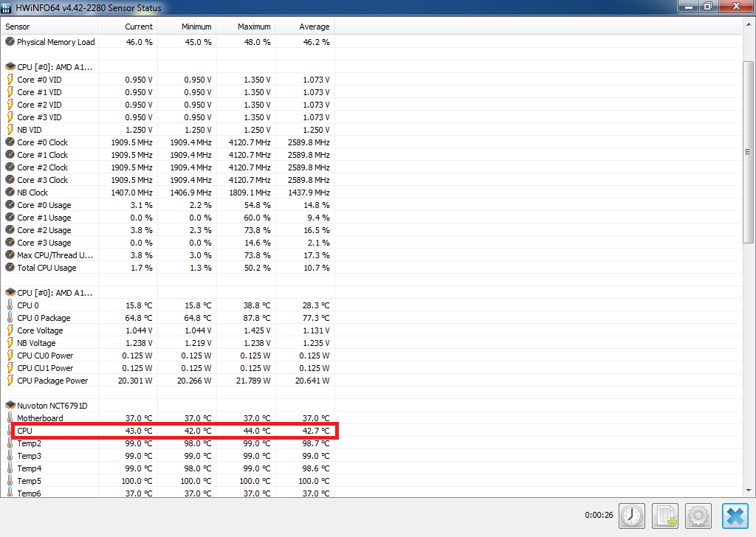Screen dimensions: 756x537
Task: Select the Core #0 Usage row label
Action: click(x=44, y=204)
